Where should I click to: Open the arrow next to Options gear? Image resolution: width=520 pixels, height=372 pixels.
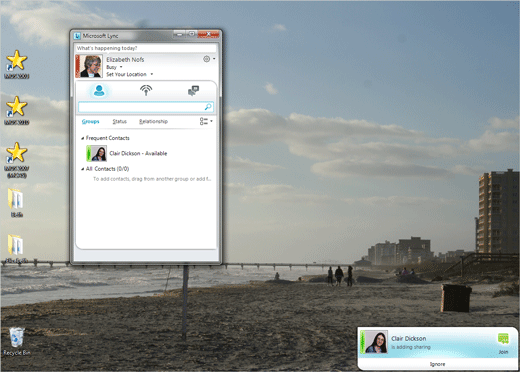pyautogui.click(x=214, y=59)
